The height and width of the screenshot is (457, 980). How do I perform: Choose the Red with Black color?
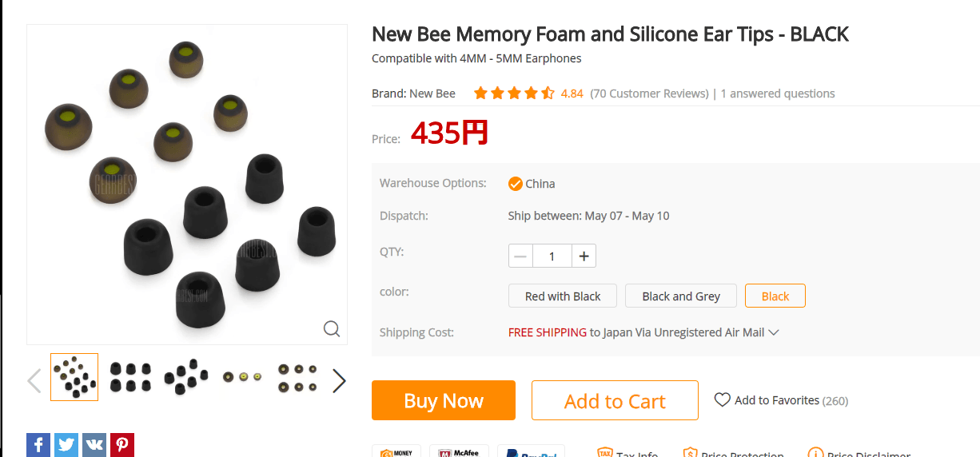click(x=563, y=296)
